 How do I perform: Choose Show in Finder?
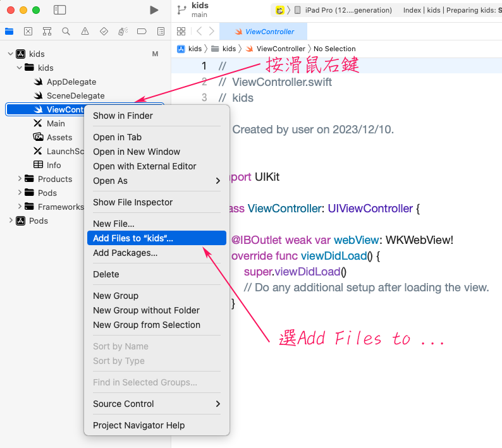point(157,116)
